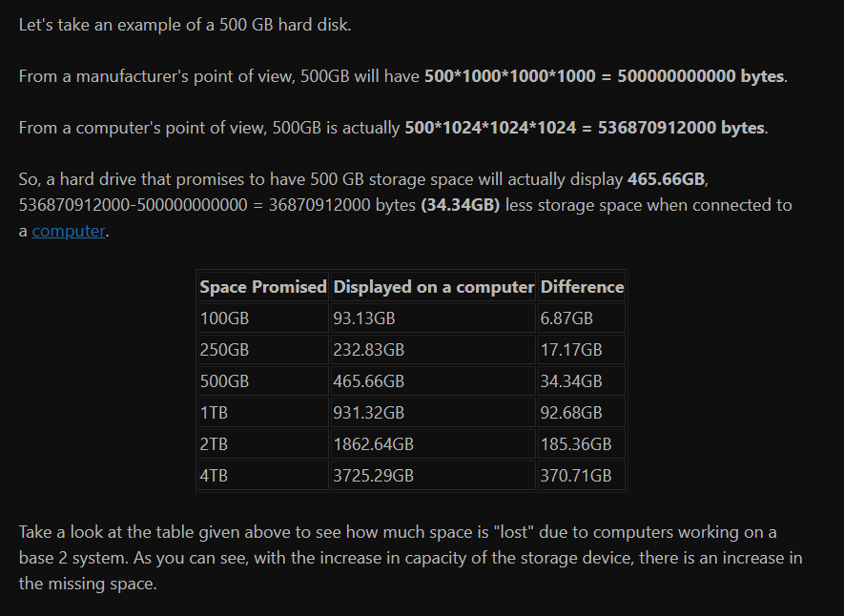
Task: Open the blue "computer" hyperlink
Action: (x=69, y=231)
